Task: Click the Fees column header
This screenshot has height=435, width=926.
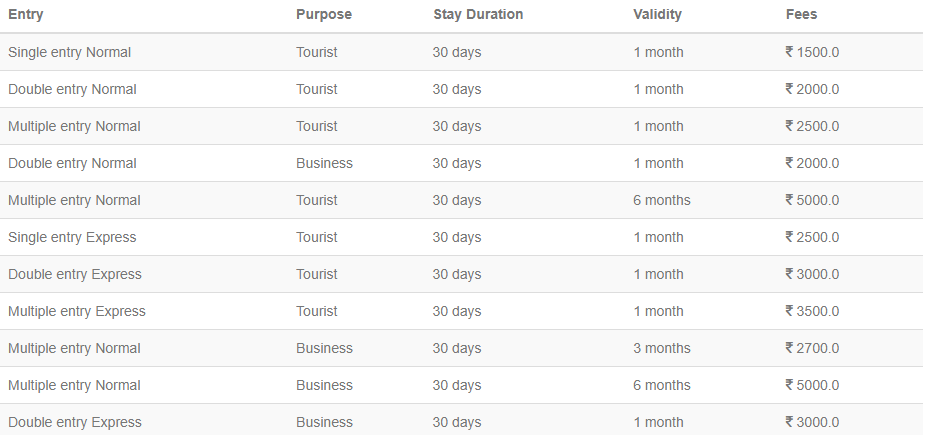Action: coord(801,14)
